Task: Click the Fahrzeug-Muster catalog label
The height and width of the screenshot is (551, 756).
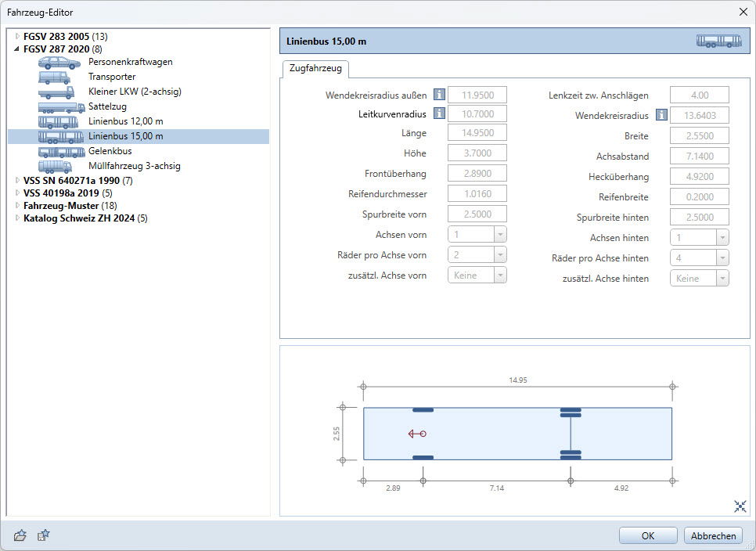Action: 61,206
